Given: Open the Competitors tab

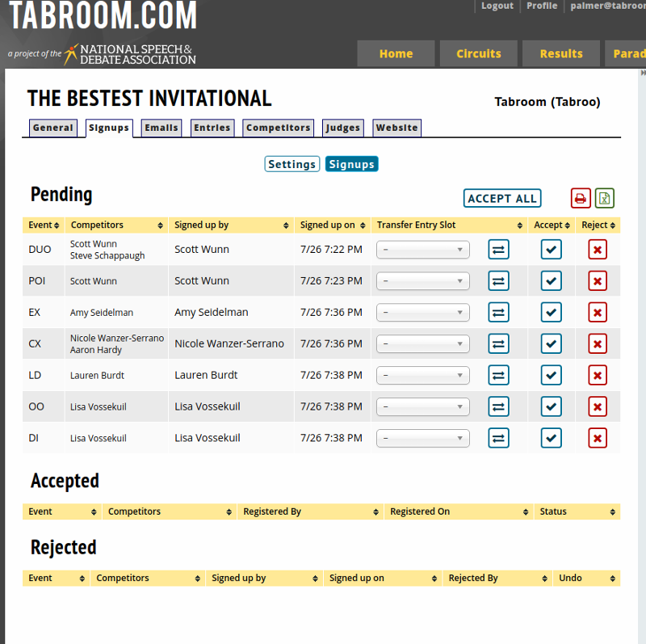Looking at the screenshot, I should [278, 128].
